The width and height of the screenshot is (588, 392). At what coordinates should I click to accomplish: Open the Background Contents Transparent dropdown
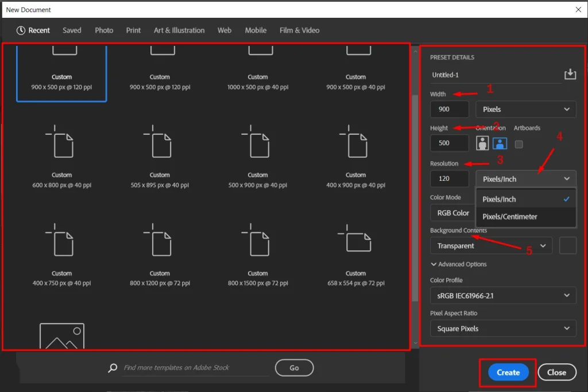(x=491, y=246)
